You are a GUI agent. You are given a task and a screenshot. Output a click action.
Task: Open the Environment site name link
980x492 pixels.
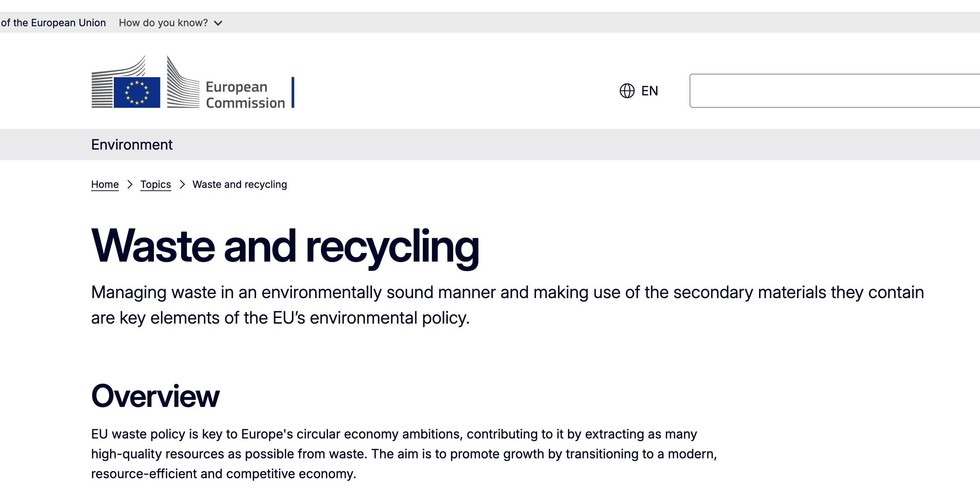click(x=132, y=145)
